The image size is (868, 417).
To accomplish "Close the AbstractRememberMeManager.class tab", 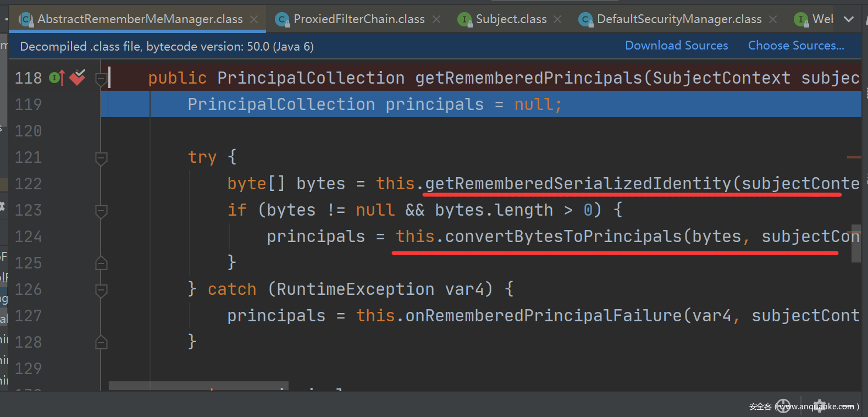I will click(254, 19).
